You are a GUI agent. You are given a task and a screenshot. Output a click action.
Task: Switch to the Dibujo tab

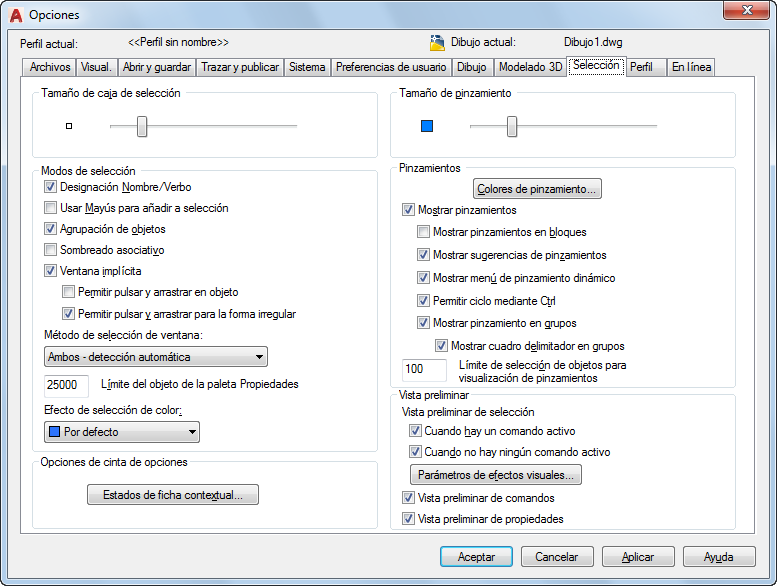(x=472, y=67)
